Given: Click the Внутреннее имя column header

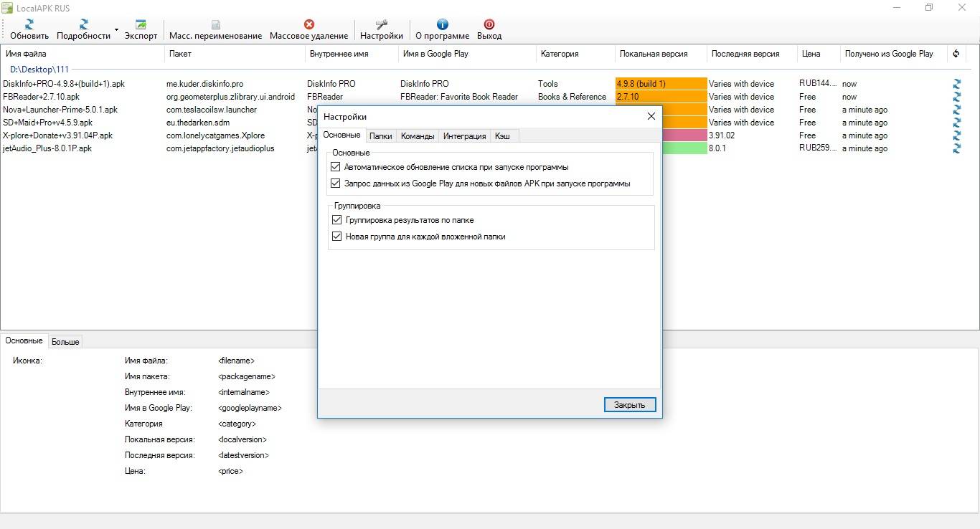Looking at the screenshot, I should tap(352, 54).
